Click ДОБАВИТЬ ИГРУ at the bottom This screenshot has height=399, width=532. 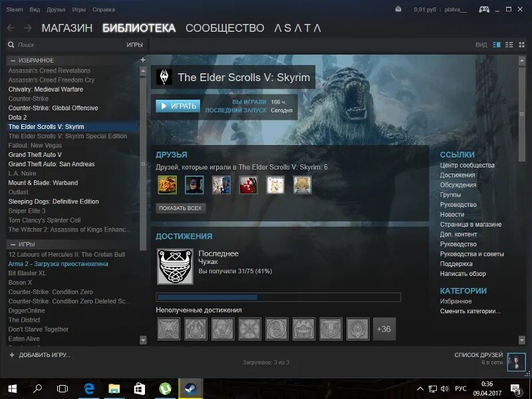click(x=40, y=355)
